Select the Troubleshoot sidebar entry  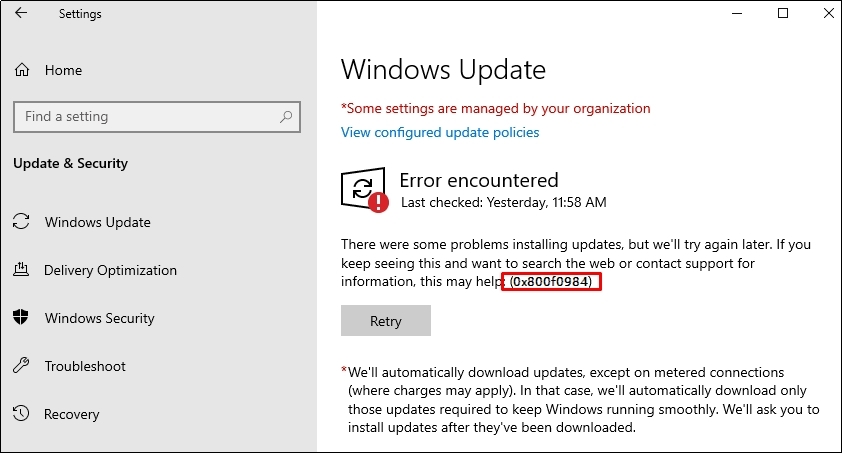pos(85,366)
